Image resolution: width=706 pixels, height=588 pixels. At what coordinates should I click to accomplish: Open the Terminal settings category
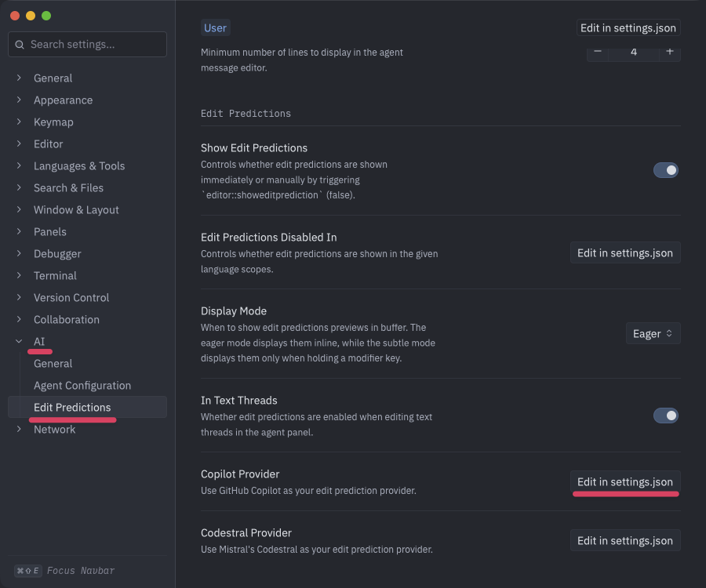point(55,276)
